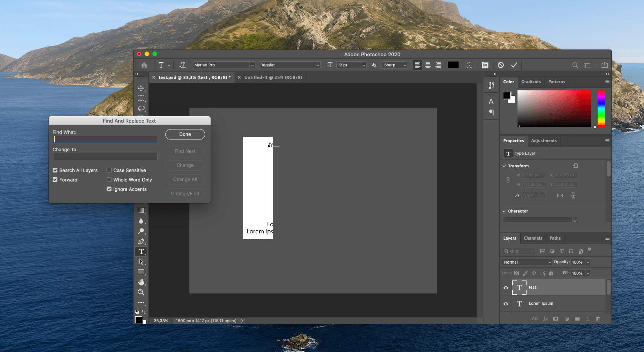This screenshot has width=644, height=352.
Task: Enable the Case Sensitive checkbox
Action: tap(109, 170)
